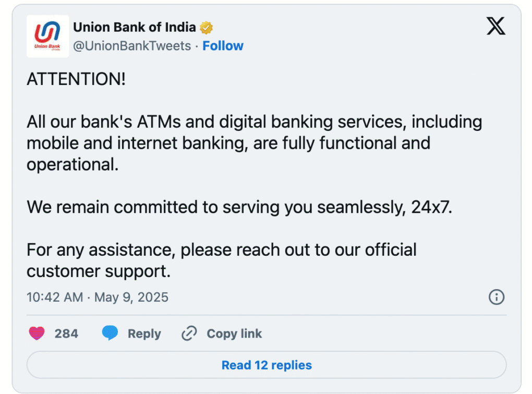Click the 10:42 AM time in the timestamp

[55, 297]
